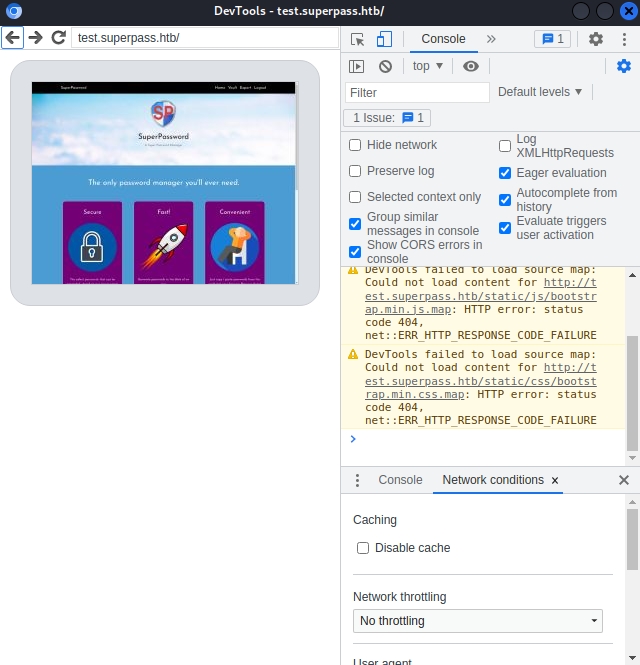
Task: Click the console Filter input field
Action: click(x=418, y=92)
